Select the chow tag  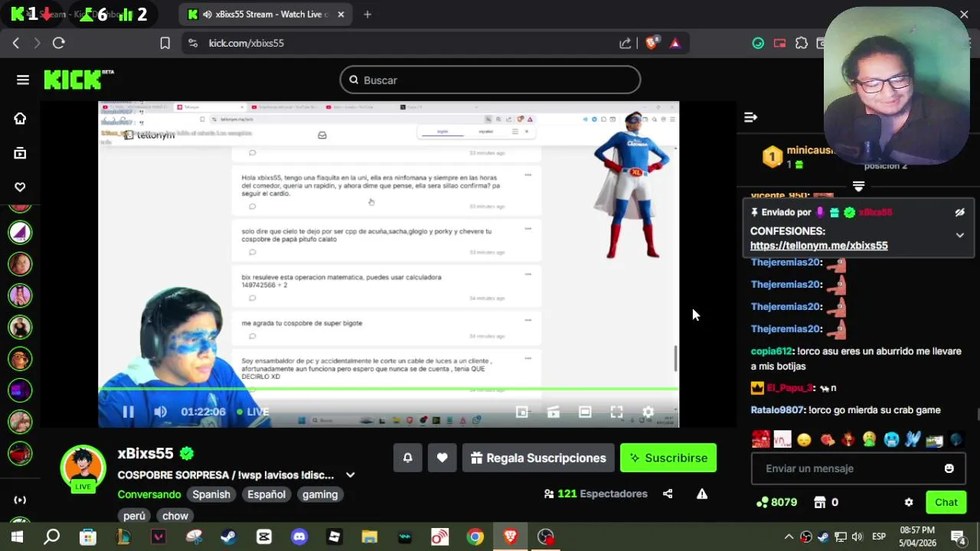click(x=175, y=516)
